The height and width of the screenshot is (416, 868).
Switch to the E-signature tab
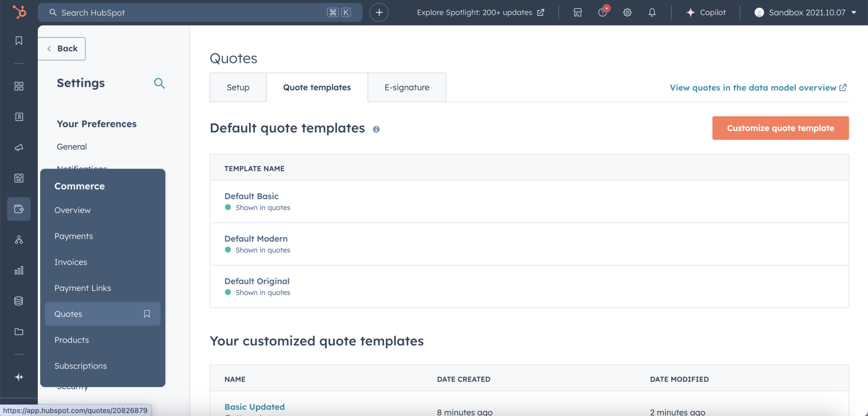pyautogui.click(x=407, y=87)
